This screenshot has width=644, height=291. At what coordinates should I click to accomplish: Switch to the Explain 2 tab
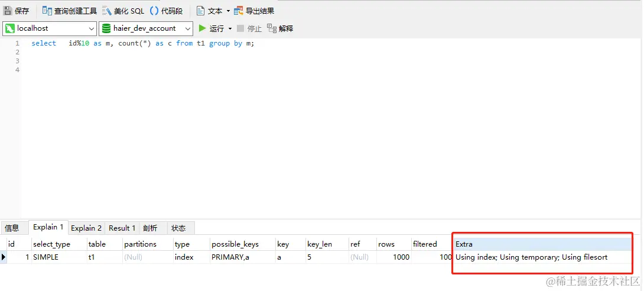point(86,228)
